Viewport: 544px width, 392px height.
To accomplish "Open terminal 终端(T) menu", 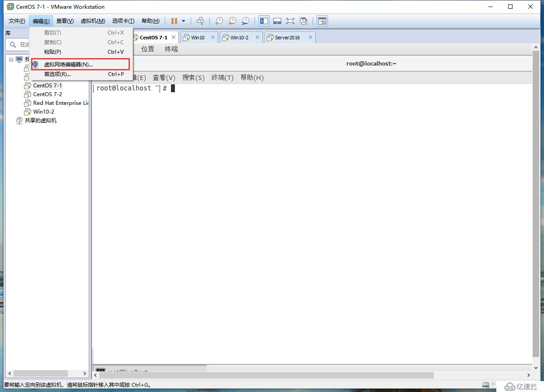I will tap(223, 78).
